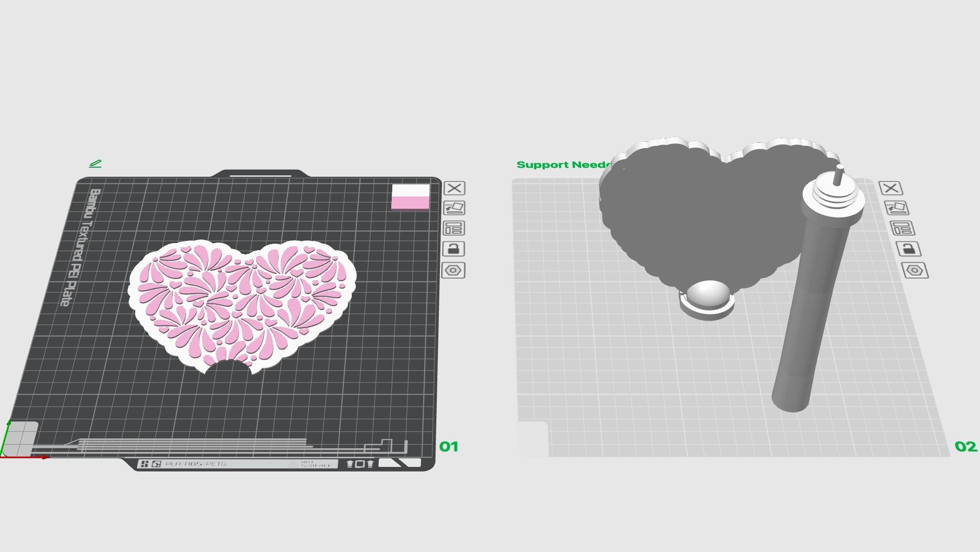Auto-orient objects on plate 01

(x=454, y=208)
